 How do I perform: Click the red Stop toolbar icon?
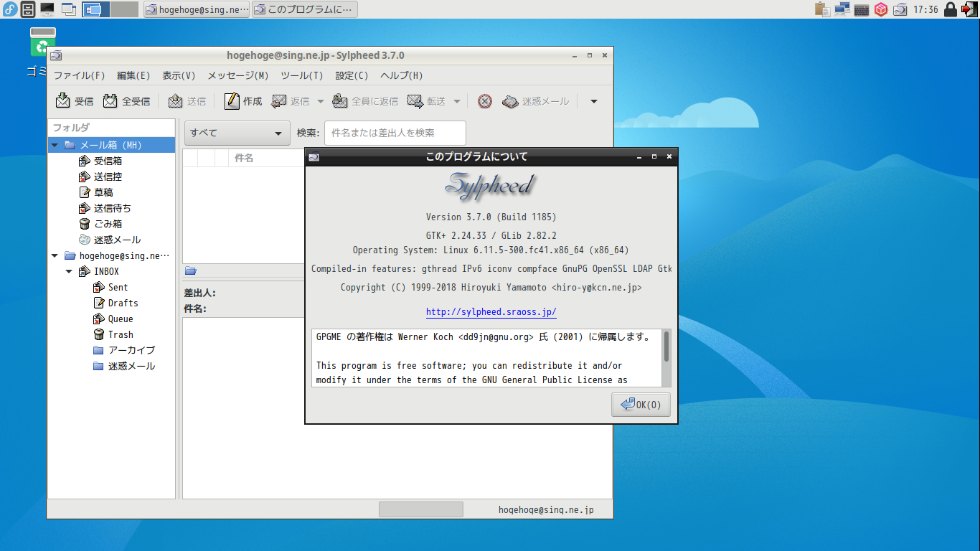485,101
